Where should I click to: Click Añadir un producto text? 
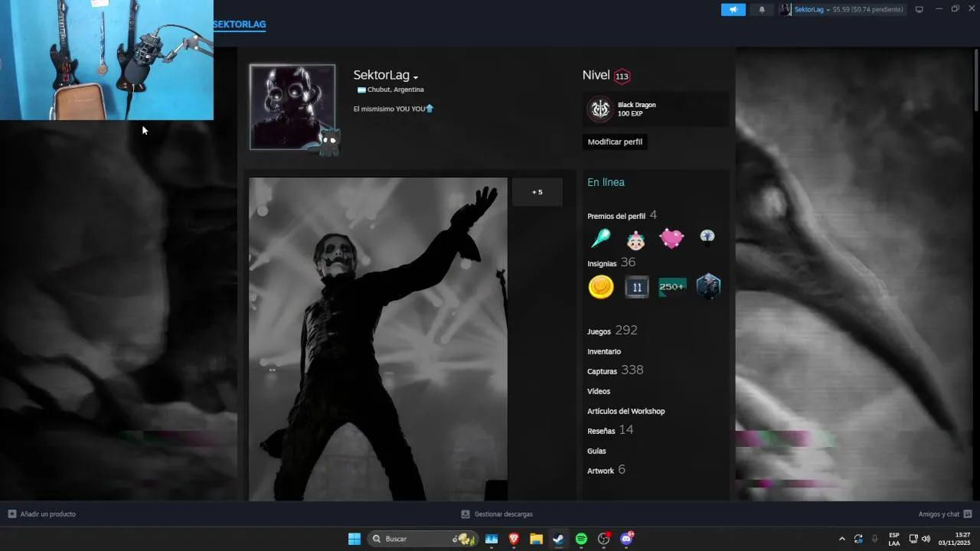pos(48,514)
